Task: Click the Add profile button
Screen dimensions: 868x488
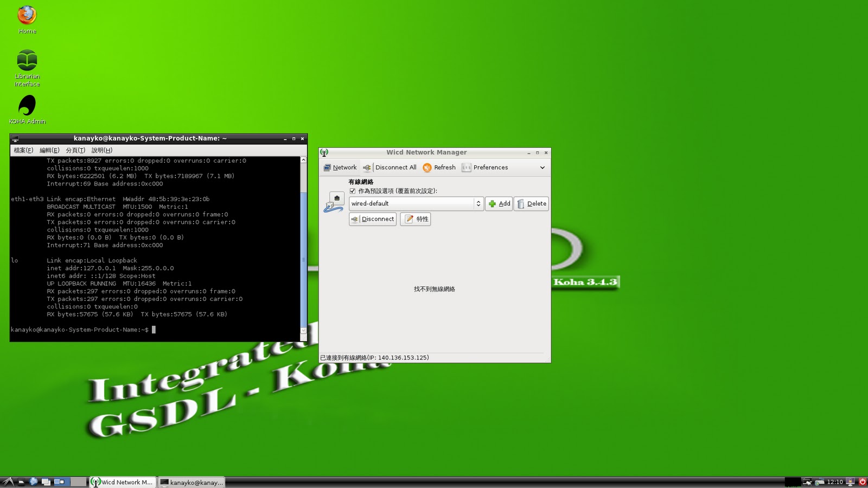Action: coord(499,204)
